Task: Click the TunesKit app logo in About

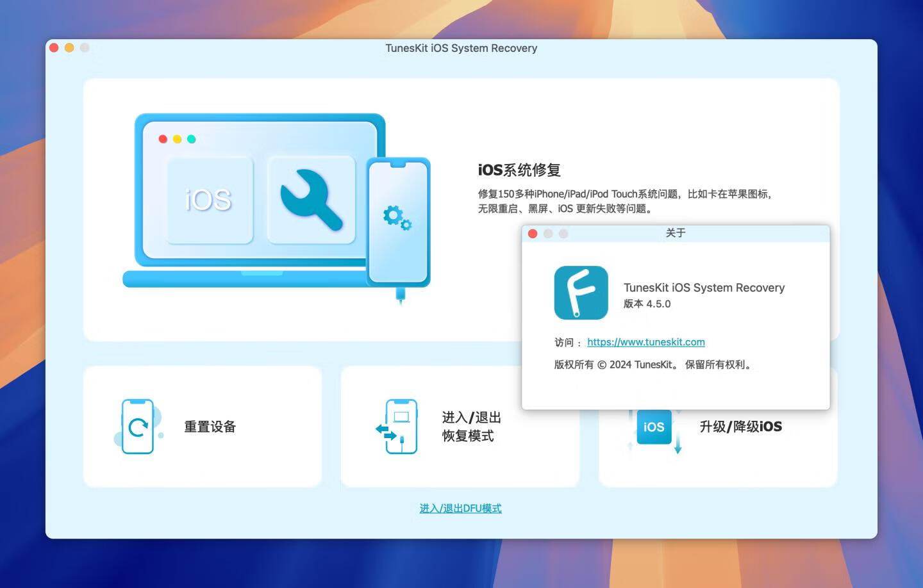Action: coord(581,293)
